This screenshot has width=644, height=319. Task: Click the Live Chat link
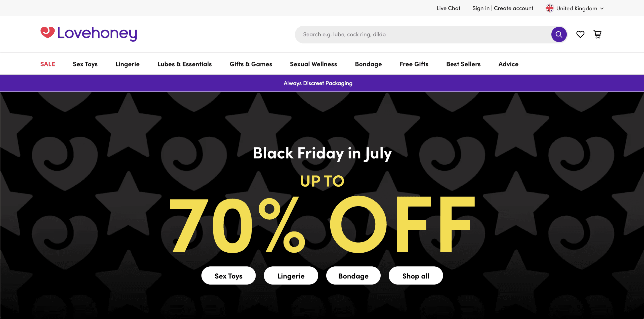[x=448, y=8]
